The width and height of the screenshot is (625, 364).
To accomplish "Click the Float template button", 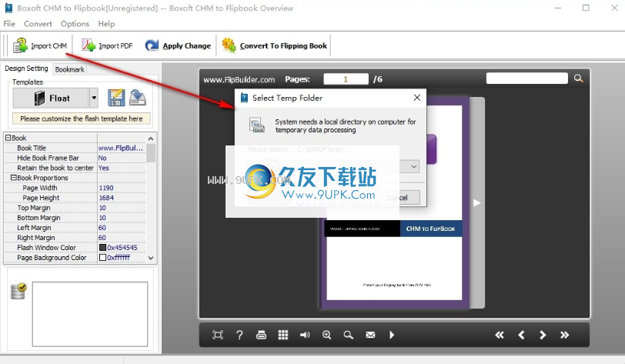I will (x=51, y=98).
